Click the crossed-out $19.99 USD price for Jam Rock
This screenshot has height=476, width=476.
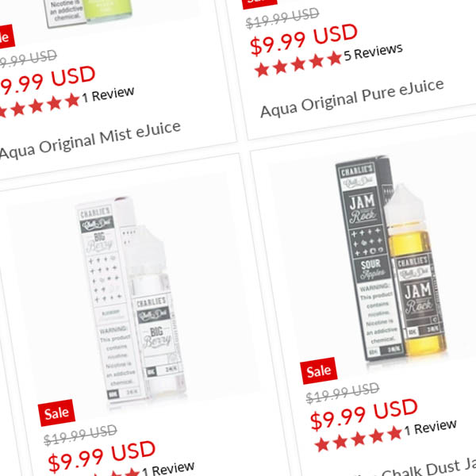click(343, 393)
